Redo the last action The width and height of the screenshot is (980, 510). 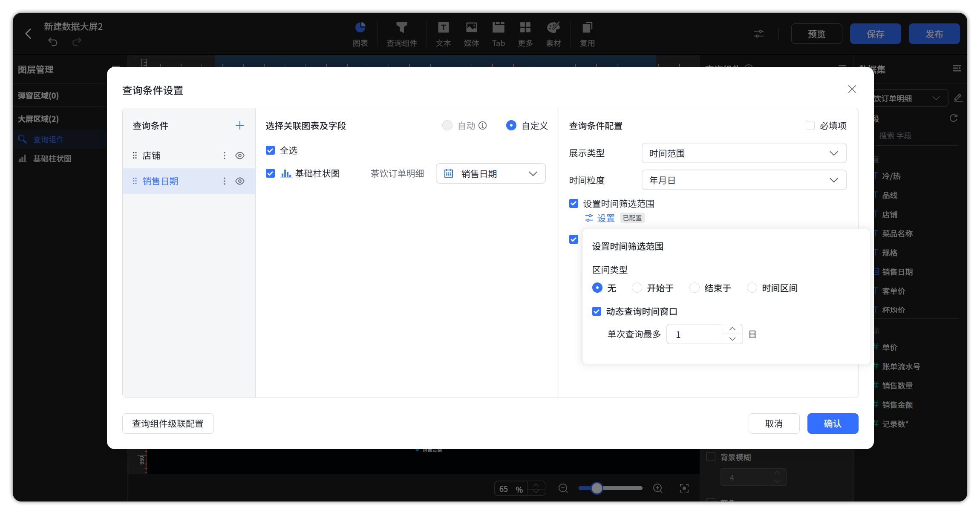(77, 42)
